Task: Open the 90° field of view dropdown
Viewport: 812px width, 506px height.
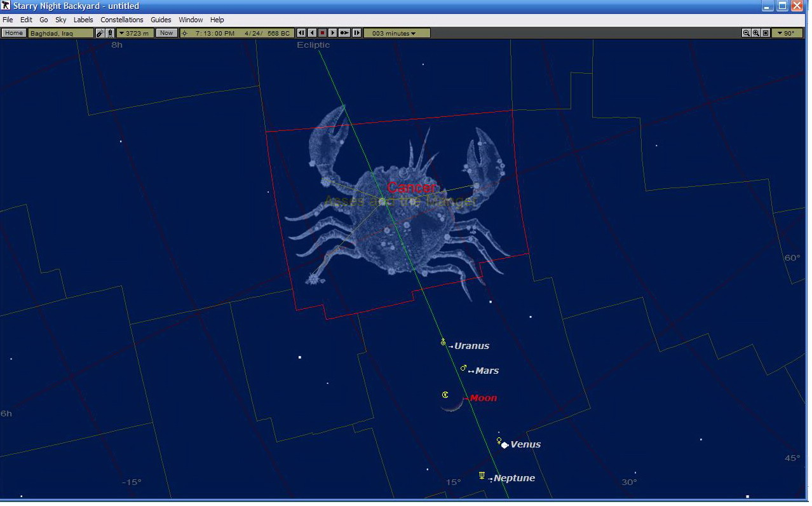Action: point(787,33)
